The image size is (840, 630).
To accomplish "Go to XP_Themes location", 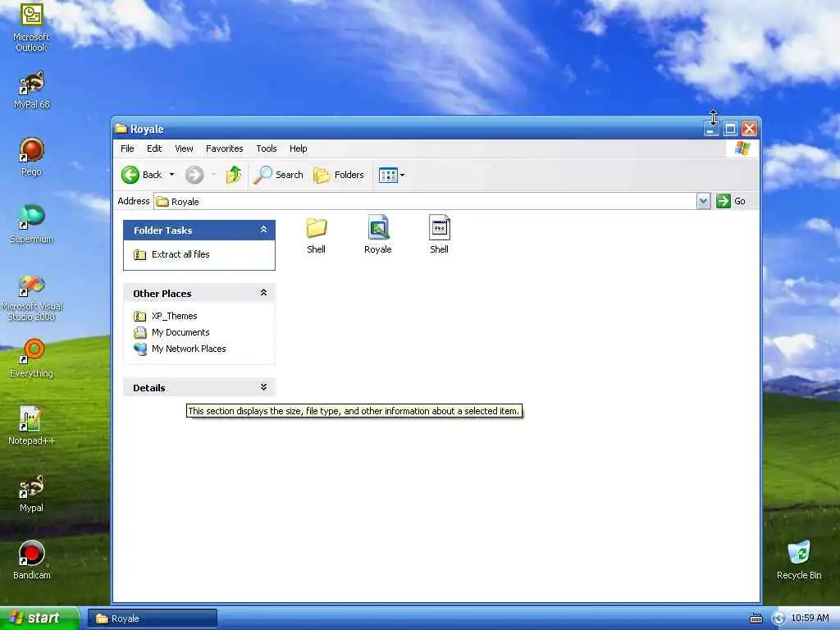I will (x=174, y=316).
